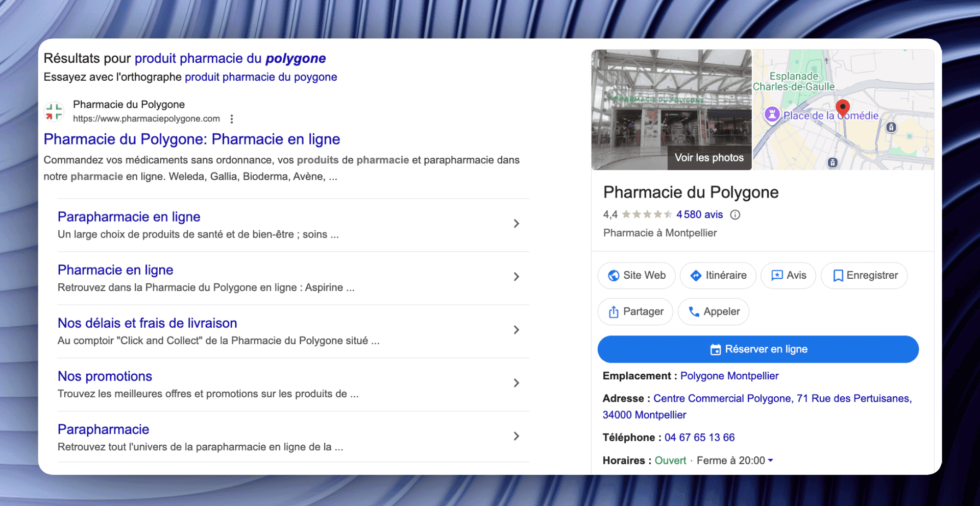The width and height of the screenshot is (980, 506).
Task: Open the Parapharmacie en ligne sitelink
Action: 129,217
